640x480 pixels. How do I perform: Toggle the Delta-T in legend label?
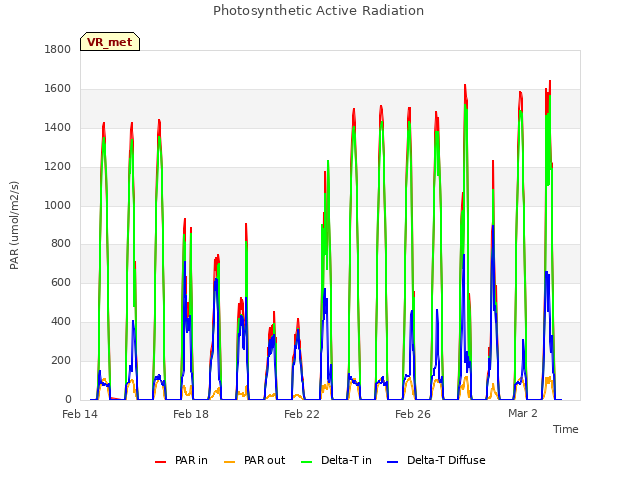(346, 460)
